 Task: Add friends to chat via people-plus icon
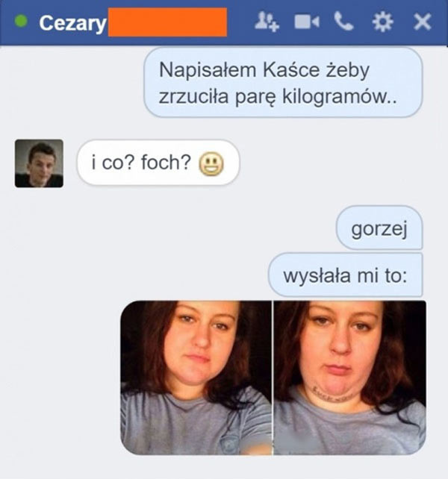[267, 22]
